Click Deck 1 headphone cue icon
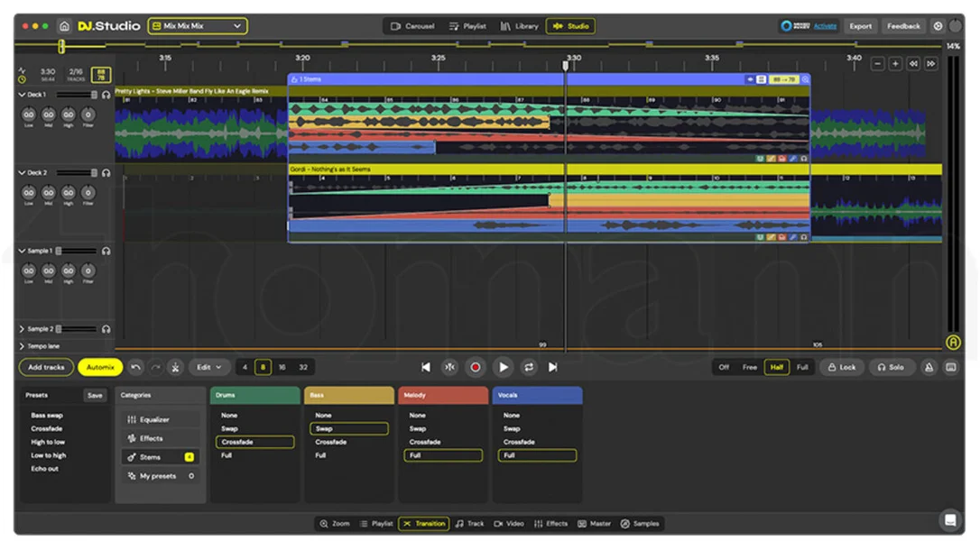 pyautogui.click(x=106, y=95)
